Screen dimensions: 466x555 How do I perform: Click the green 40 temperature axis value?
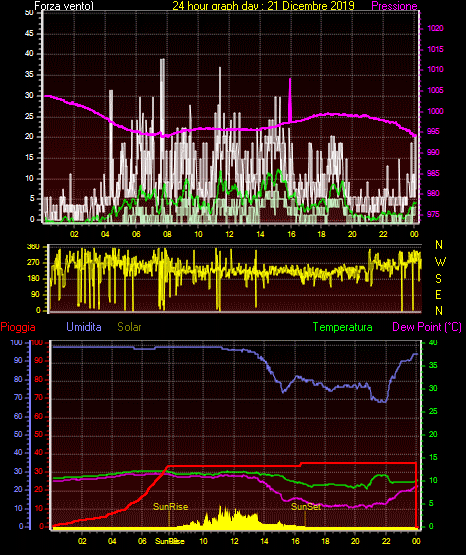click(x=433, y=343)
